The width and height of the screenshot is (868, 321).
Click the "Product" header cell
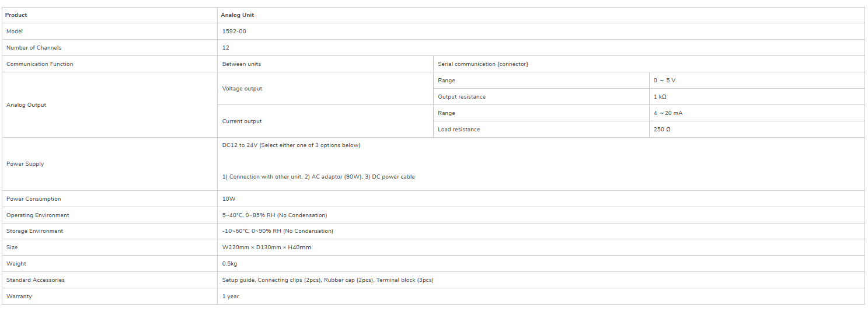[x=16, y=15]
